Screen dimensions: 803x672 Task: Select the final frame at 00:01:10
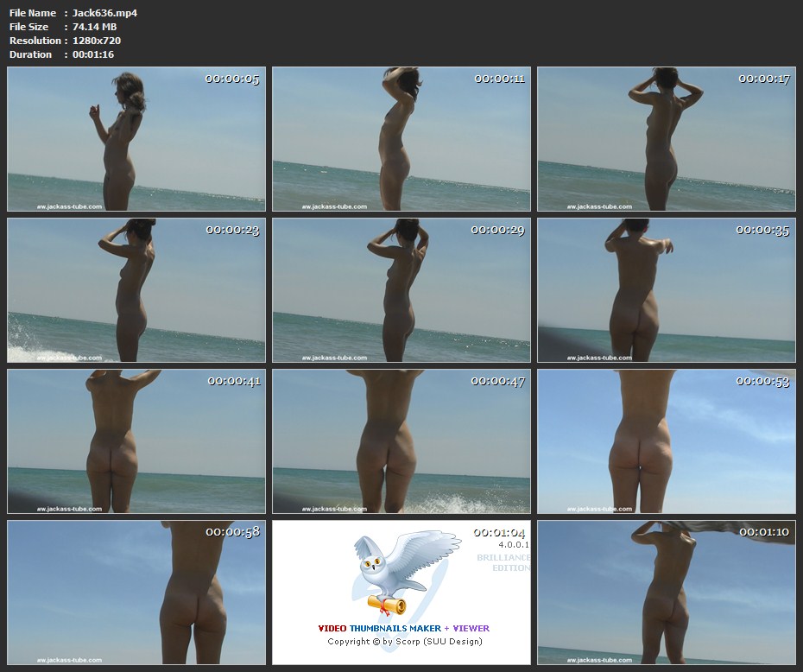pos(667,593)
